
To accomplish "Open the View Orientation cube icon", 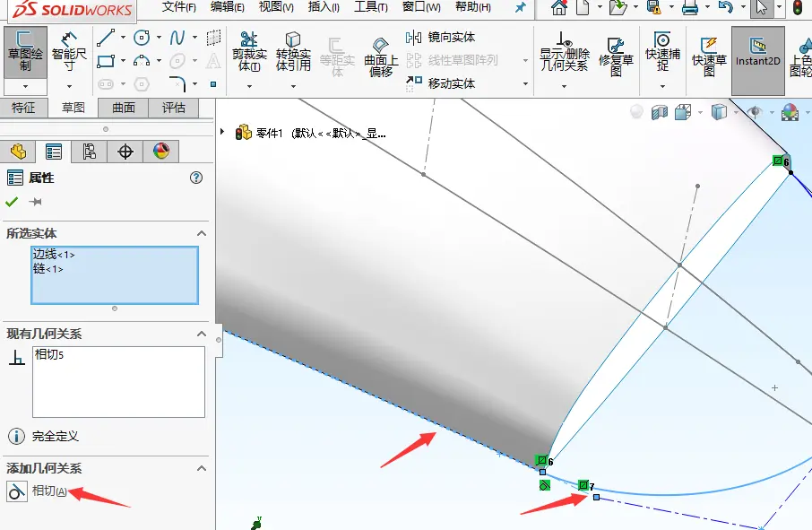I will click(x=683, y=112).
